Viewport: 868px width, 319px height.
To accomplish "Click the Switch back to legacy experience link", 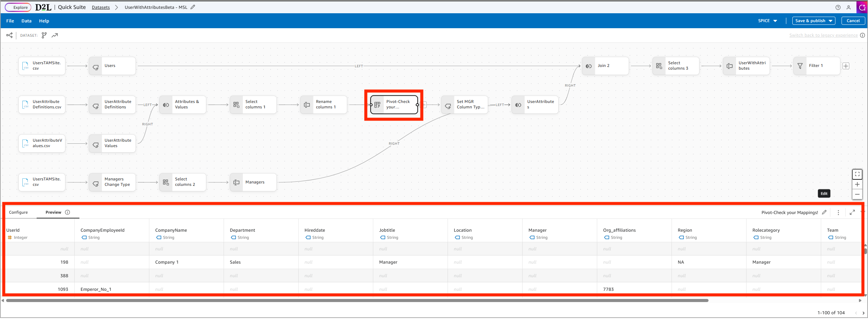I will point(823,35).
